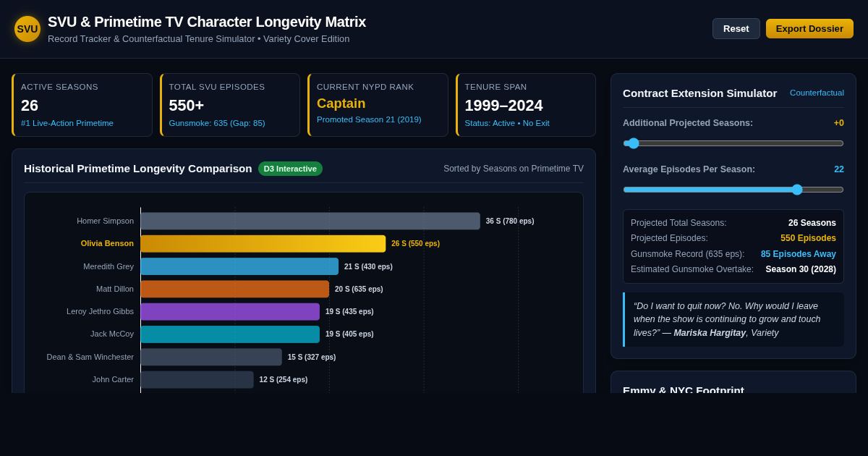Click the '+0' additional seasons value
868x456 pixels.
(839, 123)
